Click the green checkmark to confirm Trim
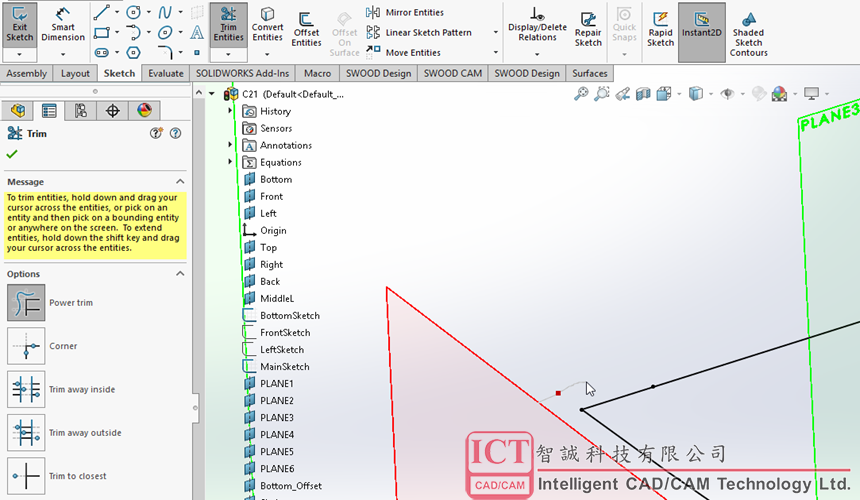 point(12,154)
